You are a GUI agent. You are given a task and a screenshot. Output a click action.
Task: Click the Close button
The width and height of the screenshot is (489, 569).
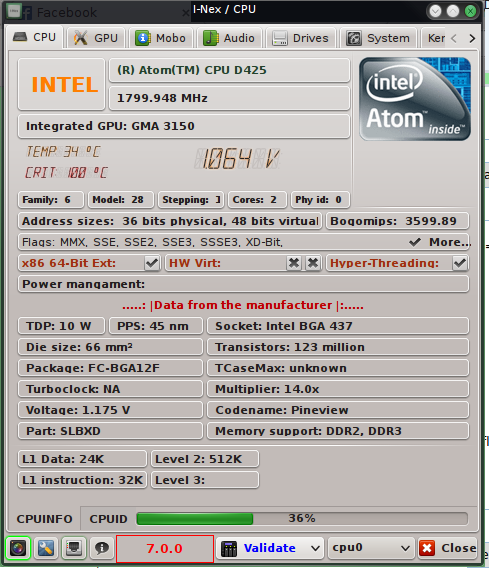[448, 548]
